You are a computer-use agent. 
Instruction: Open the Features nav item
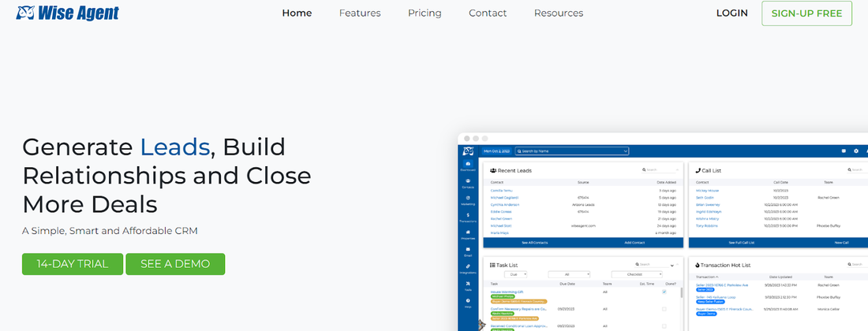point(360,13)
